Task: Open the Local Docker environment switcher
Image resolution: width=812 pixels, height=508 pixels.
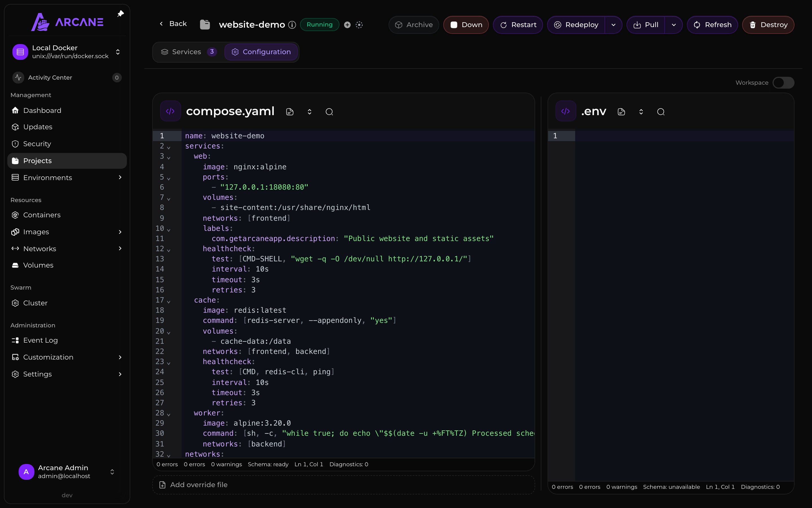Action: pyautogui.click(x=67, y=52)
